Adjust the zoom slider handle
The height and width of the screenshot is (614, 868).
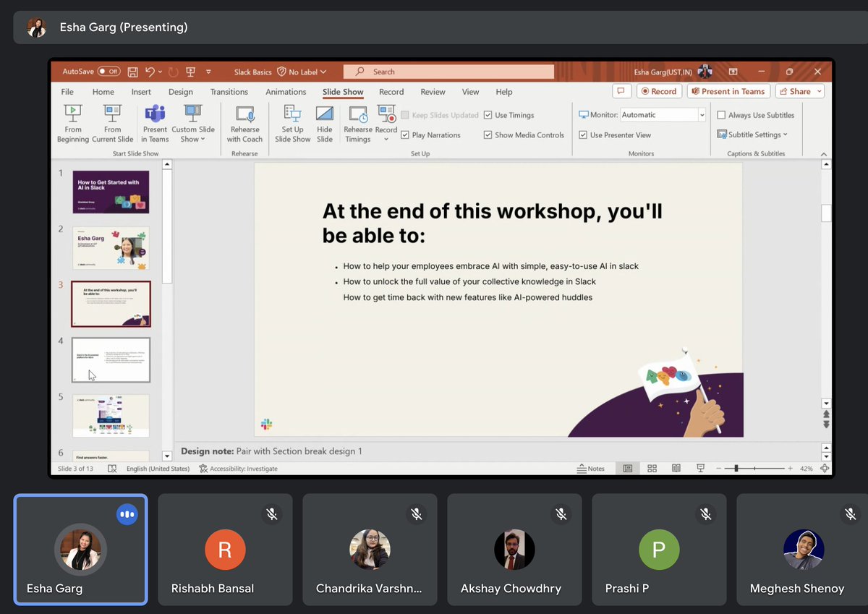pyautogui.click(x=736, y=469)
